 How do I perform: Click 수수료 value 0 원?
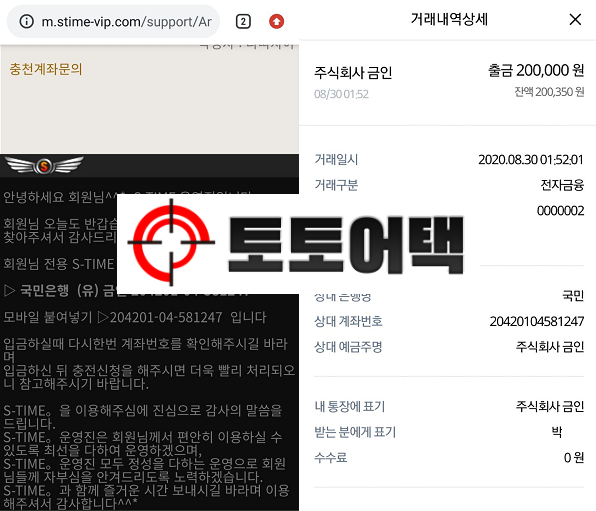[x=574, y=457]
